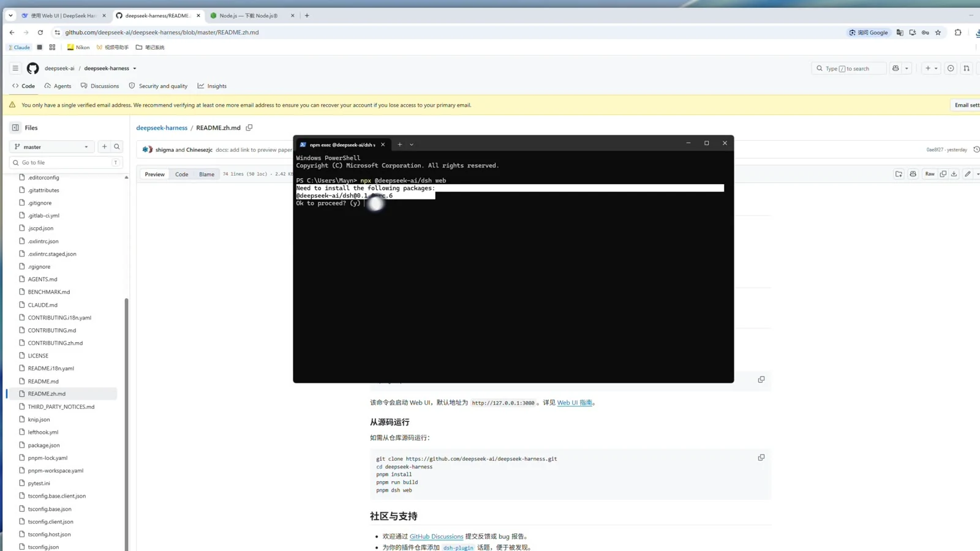Open the Agents tab
The height and width of the screenshot is (551, 980).
tap(58, 86)
